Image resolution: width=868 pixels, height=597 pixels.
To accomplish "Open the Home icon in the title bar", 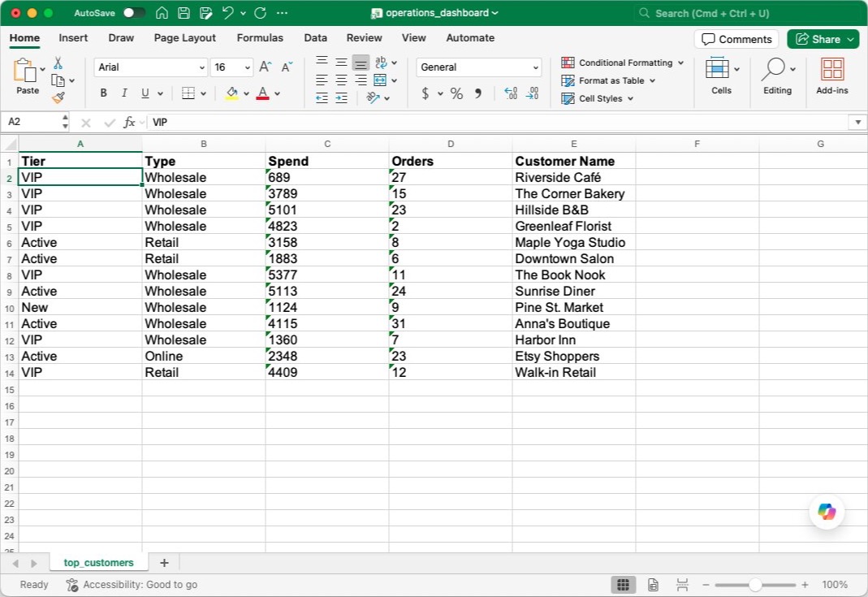I will tap(162, 13).
